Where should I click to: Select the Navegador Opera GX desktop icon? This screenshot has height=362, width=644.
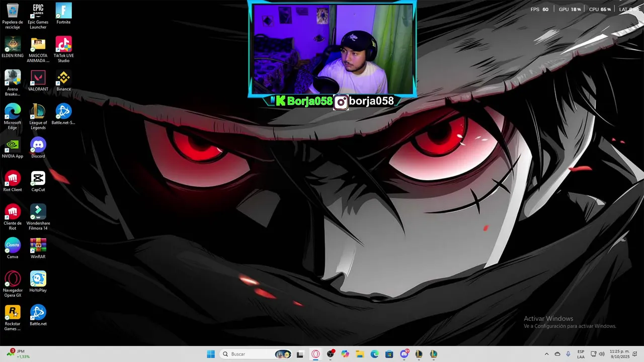tap(13, 285)
